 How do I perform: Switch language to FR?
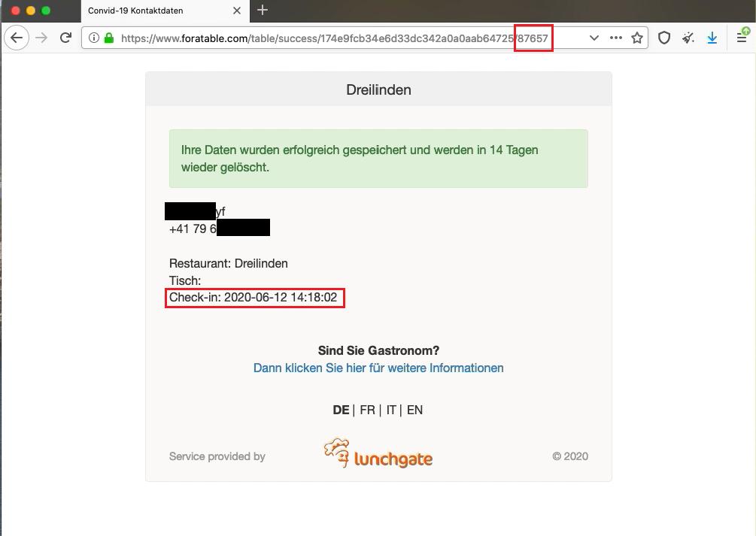[x=367, y=410]
